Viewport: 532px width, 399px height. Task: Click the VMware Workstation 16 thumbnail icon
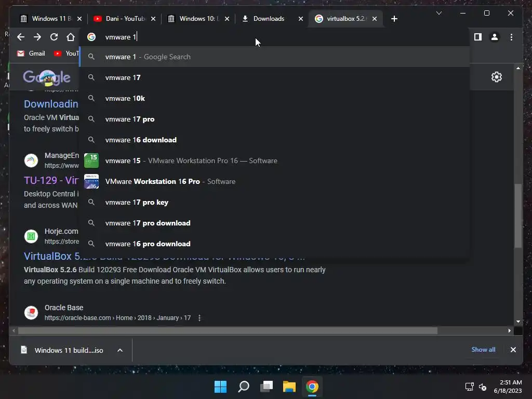click(91, 181)
